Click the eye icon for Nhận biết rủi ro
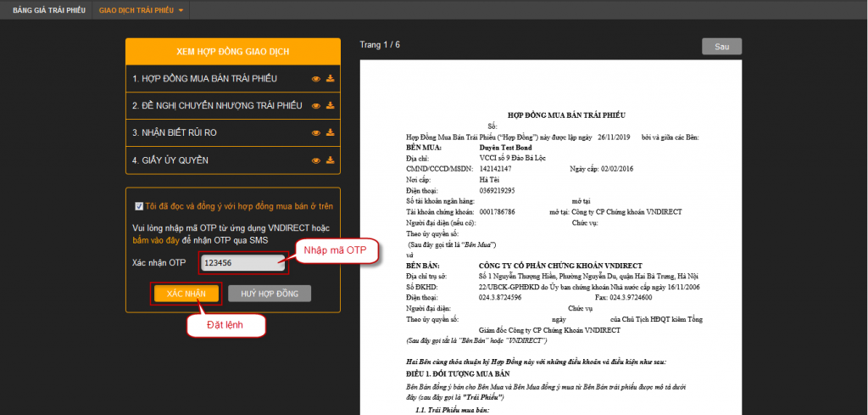 316,133
